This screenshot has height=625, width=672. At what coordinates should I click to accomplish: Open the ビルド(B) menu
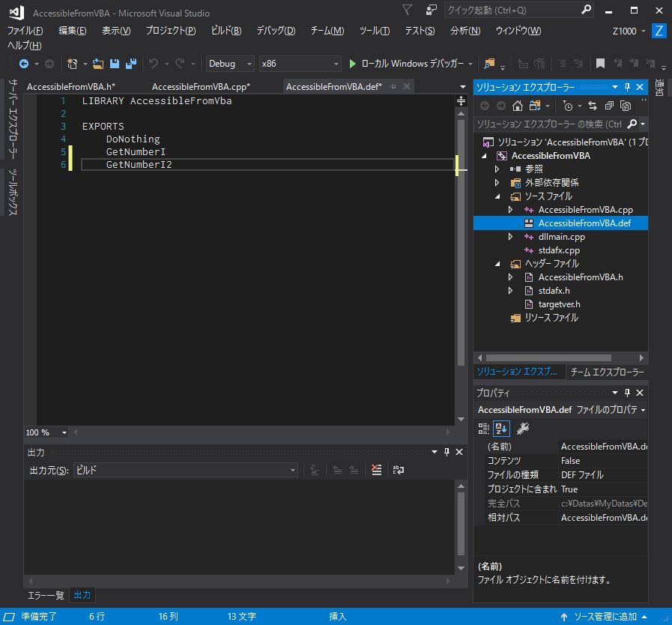[x=225, y=31]
